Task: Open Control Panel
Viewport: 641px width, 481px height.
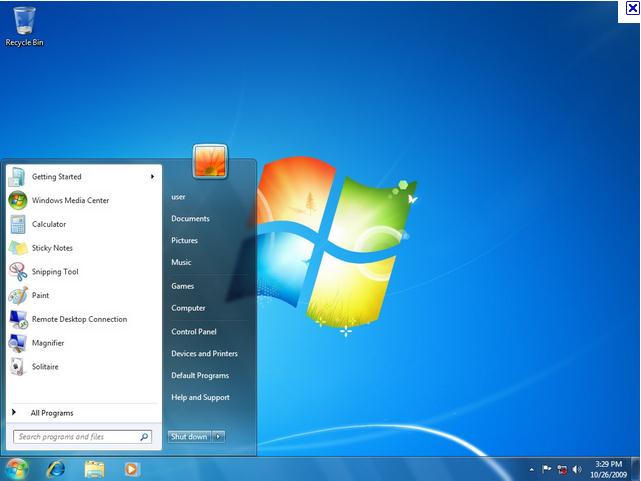Action: pyautogui.click(x=194, y=332)
